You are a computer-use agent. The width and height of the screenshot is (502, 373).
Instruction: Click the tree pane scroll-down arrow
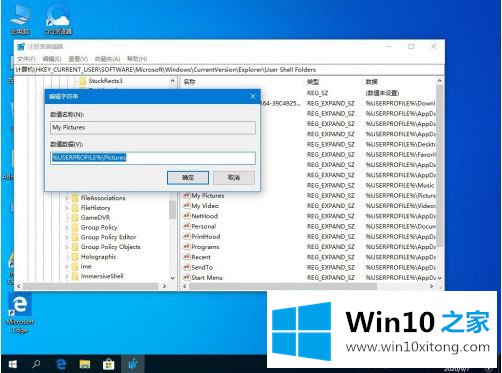point(173,278)
